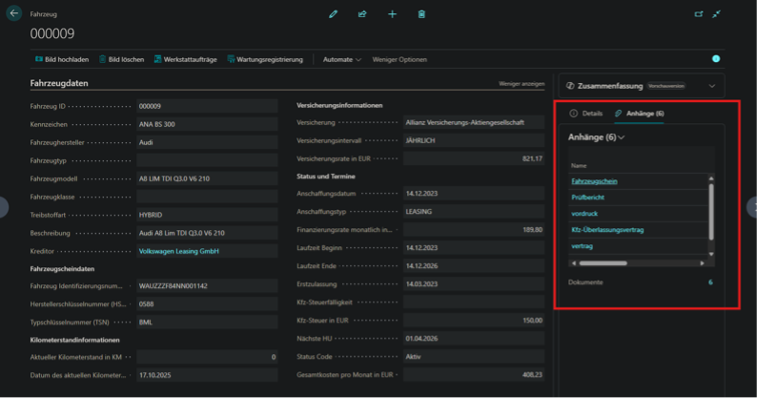Click the plus icon to add new

392,14
